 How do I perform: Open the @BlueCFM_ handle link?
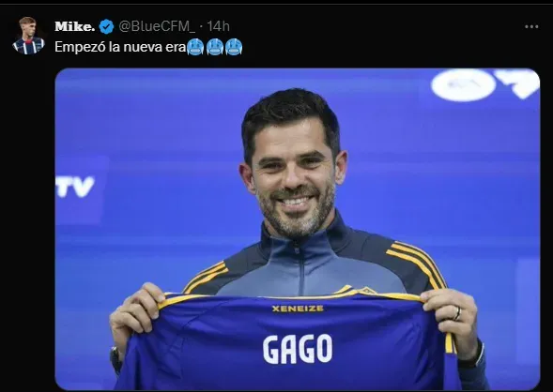[157, 26]
